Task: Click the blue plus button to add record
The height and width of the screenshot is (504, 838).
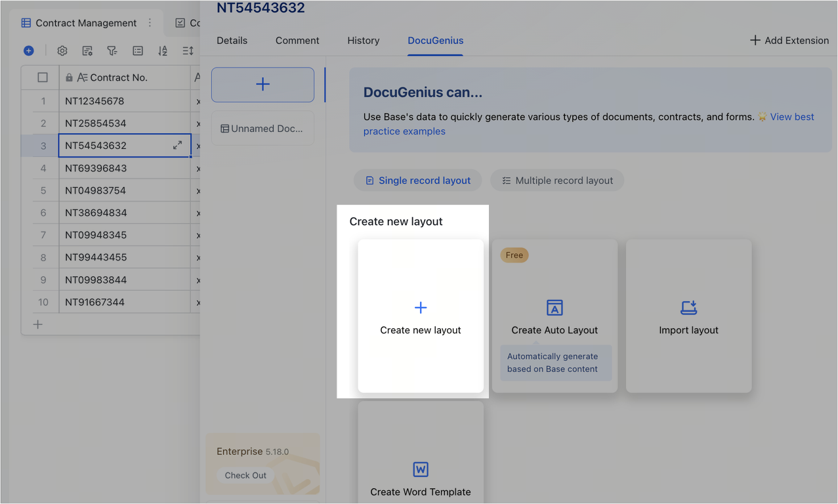Action: (x=28, y=50)
